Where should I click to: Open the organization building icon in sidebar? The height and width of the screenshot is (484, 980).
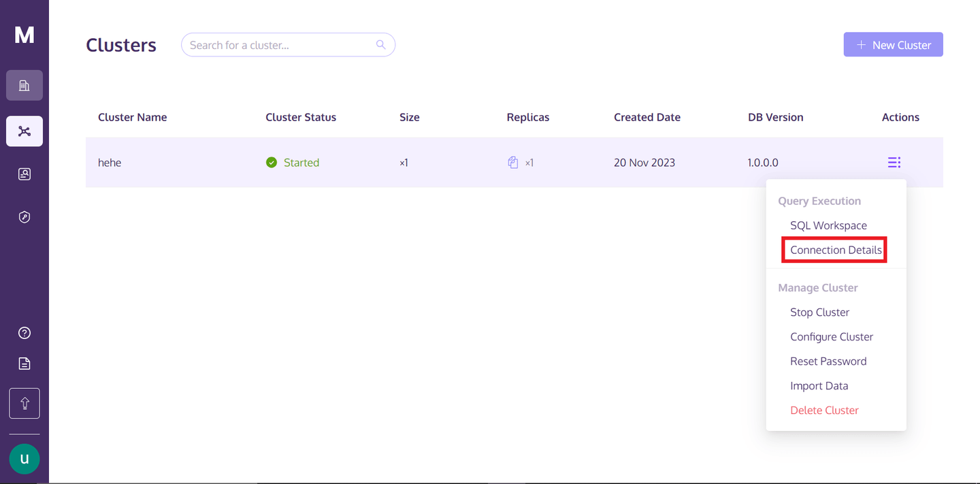(24, 85)
